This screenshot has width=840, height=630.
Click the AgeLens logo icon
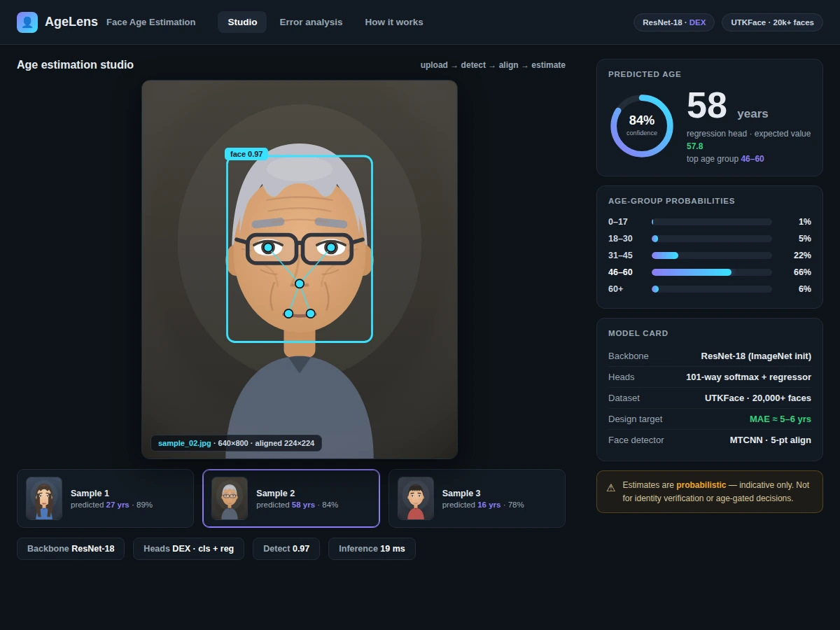27,22
